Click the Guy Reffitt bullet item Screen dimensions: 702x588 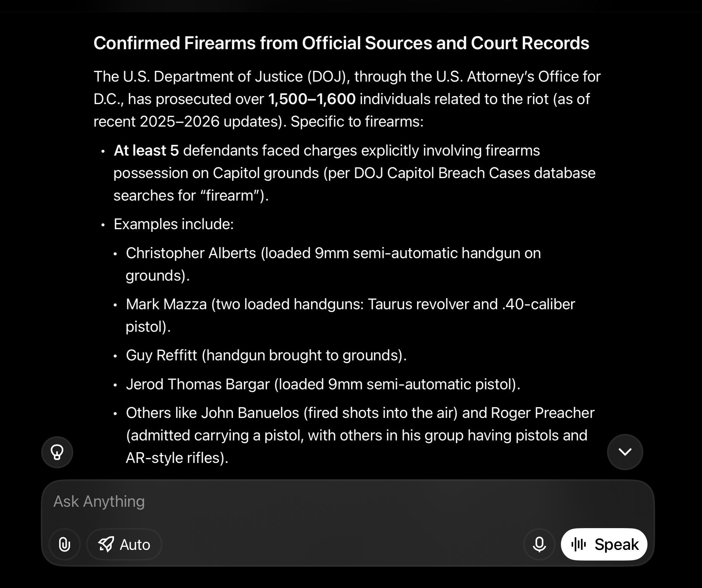click(x=266, y=355)
